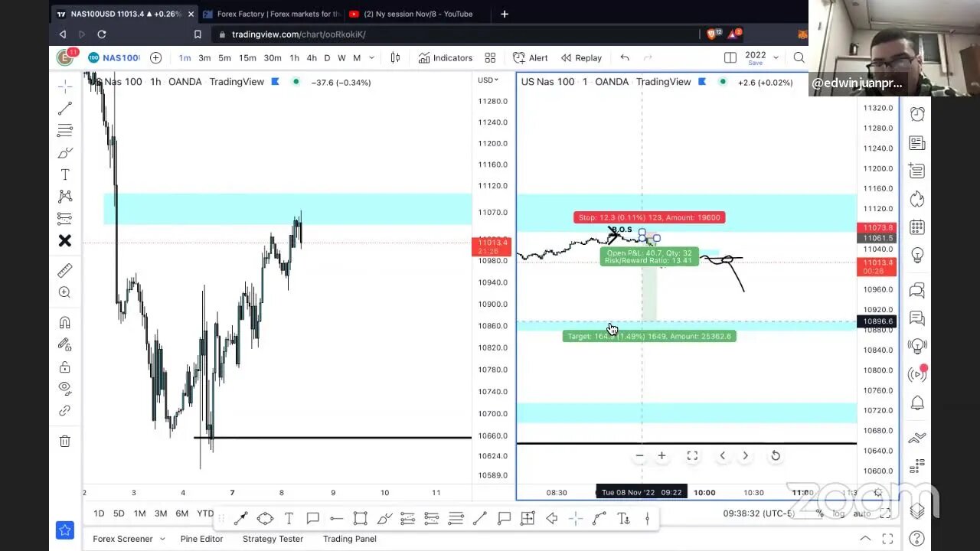980x551 pixels.
Task: Select the zoom in magnifier tool
Action: click(x=65, y=292)
